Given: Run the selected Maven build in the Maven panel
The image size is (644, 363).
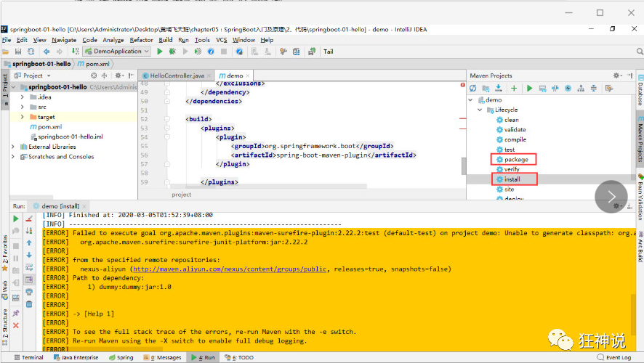Looking at the screenshot, I should [529, 88].
